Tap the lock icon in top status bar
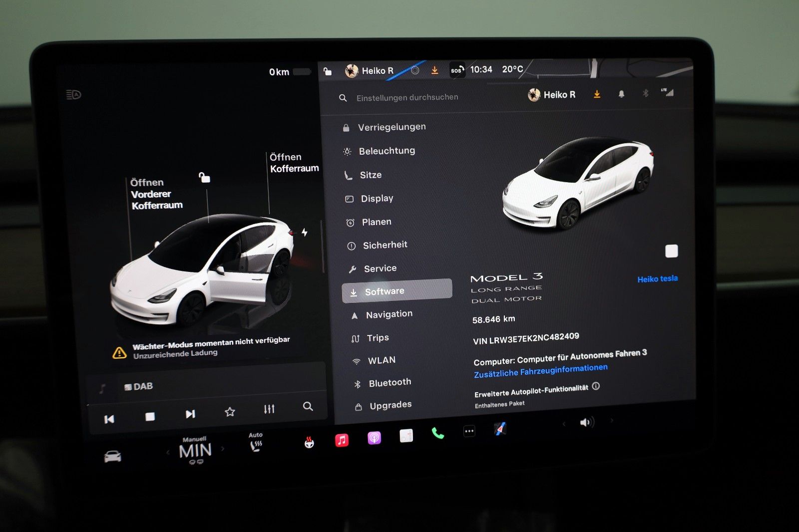 click(328, 71)
